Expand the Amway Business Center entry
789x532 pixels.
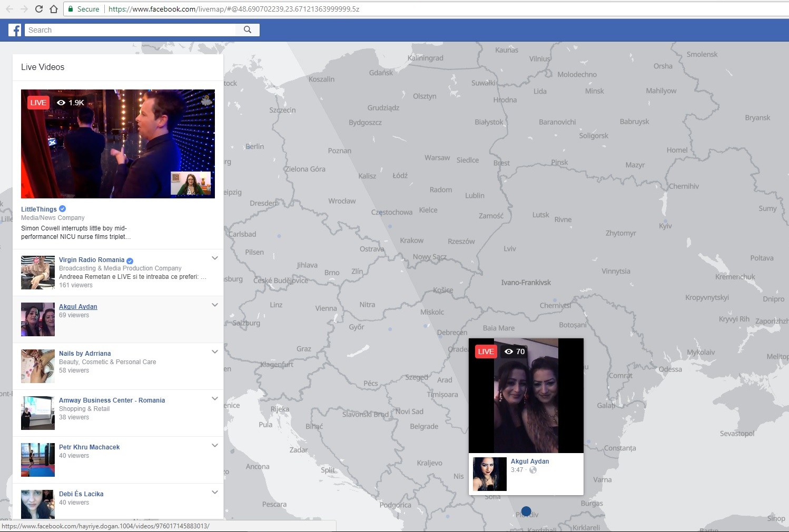(214, 398)
